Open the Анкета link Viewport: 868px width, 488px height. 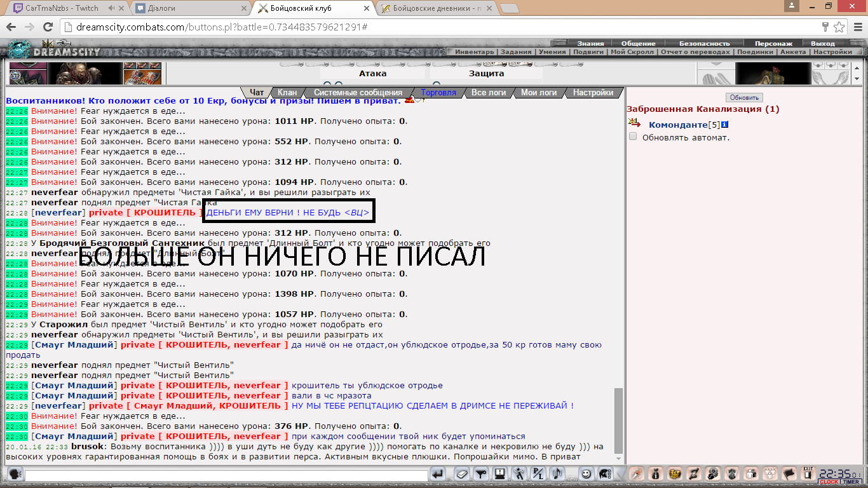[792, 52]
